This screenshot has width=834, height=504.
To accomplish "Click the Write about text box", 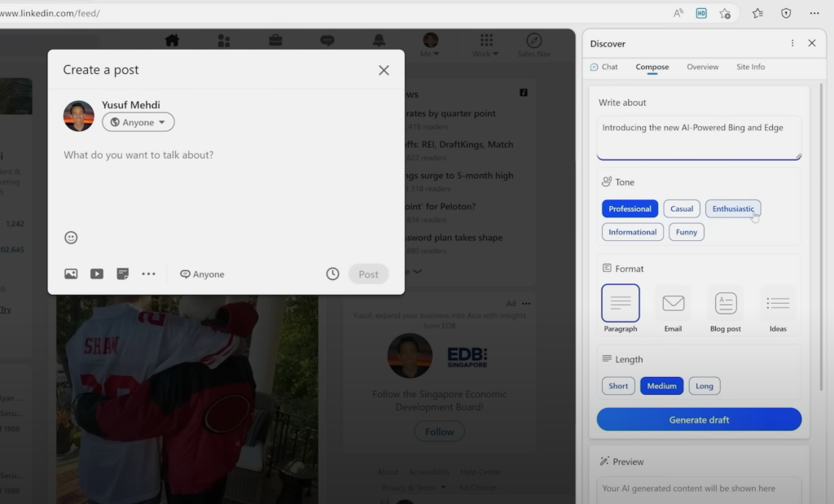I will point(699,138).
